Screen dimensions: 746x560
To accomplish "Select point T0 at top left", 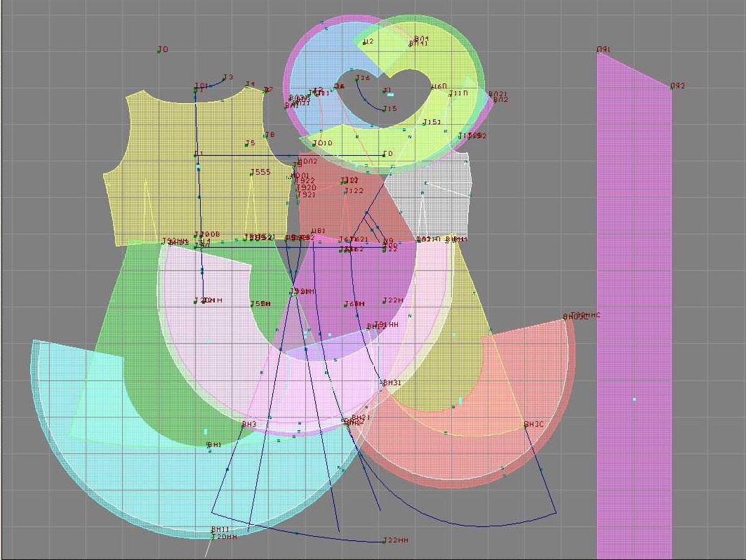I will [159, 51].
